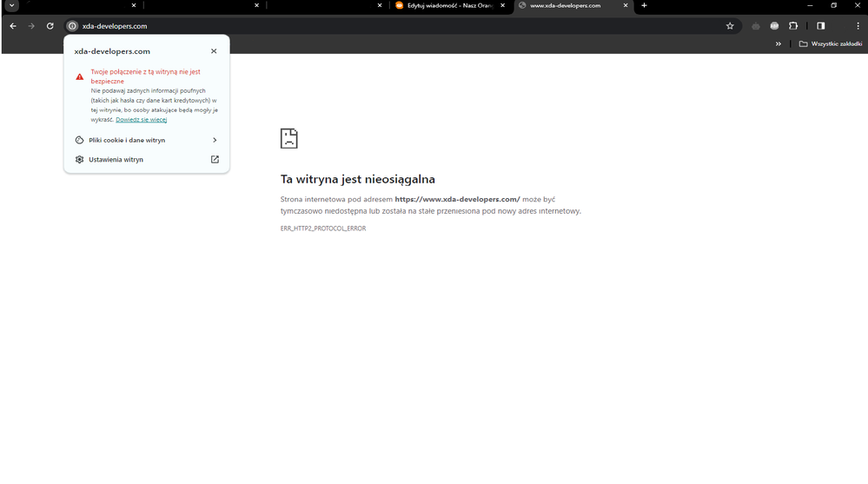
Task: Reload the page with the refresh icon
Action: click(50, 26)
